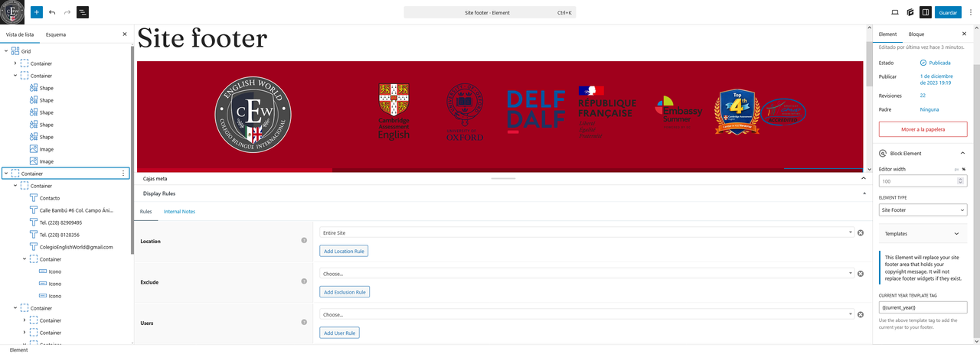Select the Rules tab
The width and height of the screenshot is (980, 354).
coord(145,211)
